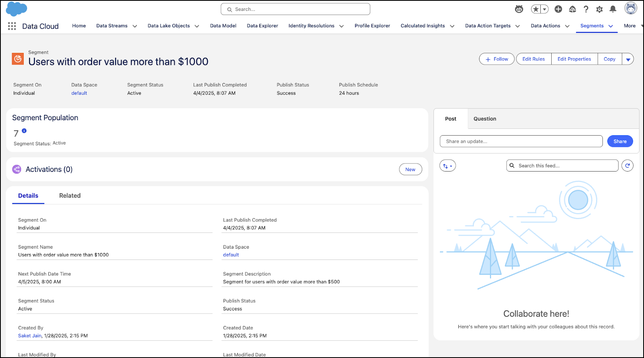The width and height of the screenshot is (644, 358).
Task: Open the feed sort options button
Action: pos(448,166)
